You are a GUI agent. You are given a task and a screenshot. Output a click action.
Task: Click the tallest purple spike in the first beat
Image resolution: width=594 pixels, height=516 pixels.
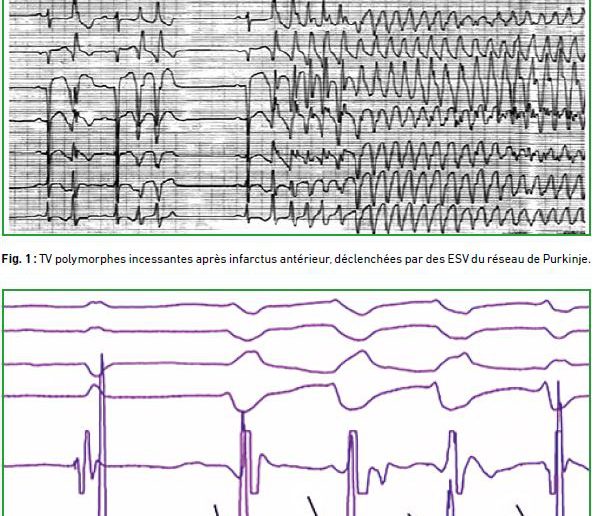pos(102,436)
